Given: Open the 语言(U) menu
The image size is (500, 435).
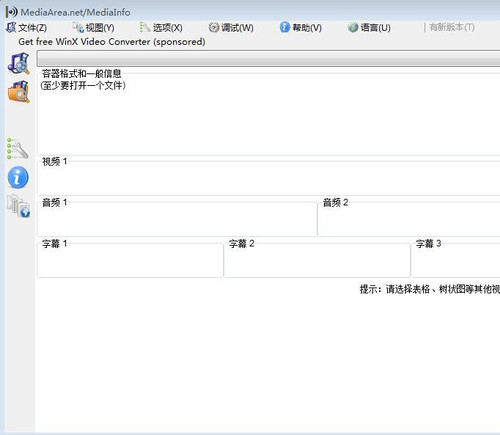Looking at the screenshot, I should tap(369, 28).
